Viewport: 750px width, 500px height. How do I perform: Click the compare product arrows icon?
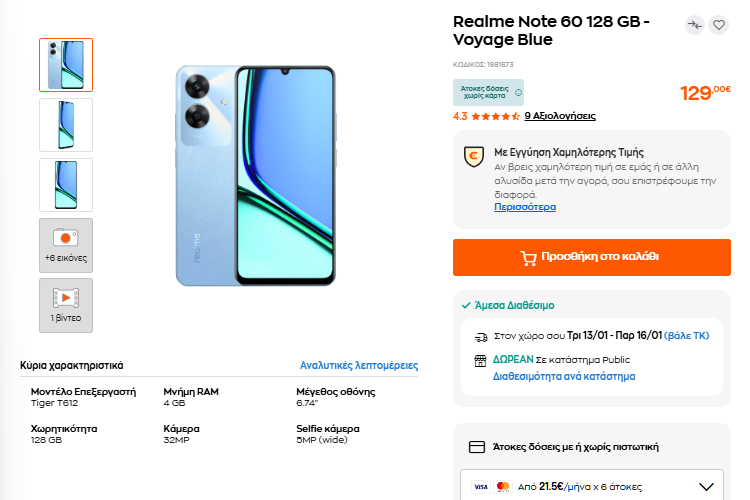[695, 25]
